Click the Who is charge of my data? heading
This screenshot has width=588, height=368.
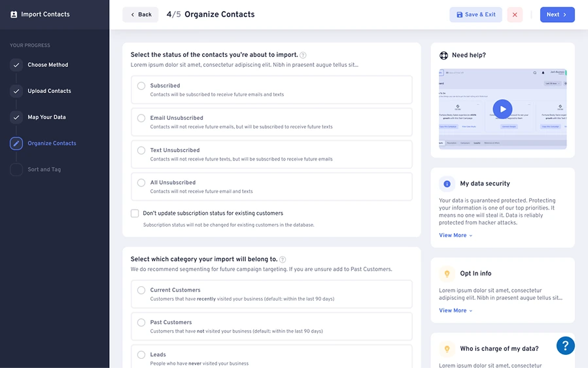coord(499,349)
